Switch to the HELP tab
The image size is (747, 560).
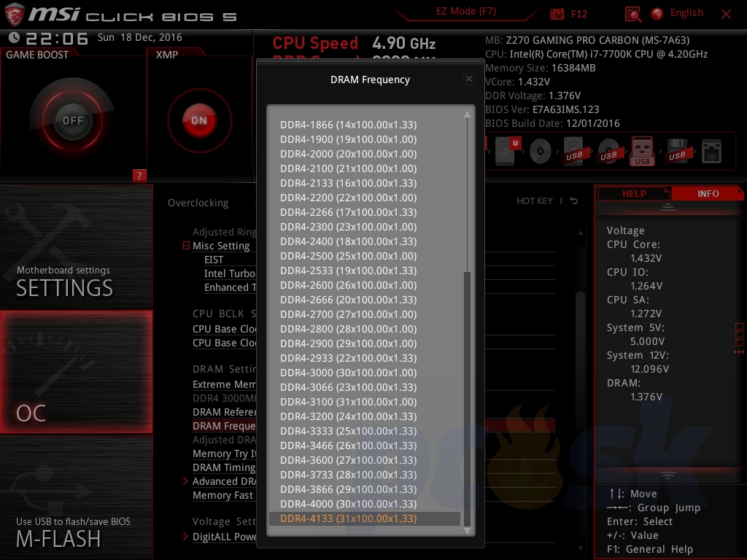coord(634,194)
